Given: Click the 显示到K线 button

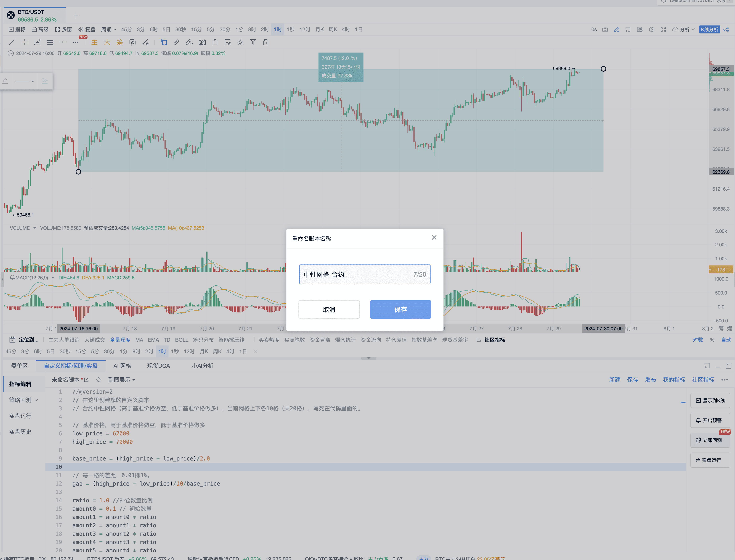Looking at the screenshot, I should [x=710, y=400].
